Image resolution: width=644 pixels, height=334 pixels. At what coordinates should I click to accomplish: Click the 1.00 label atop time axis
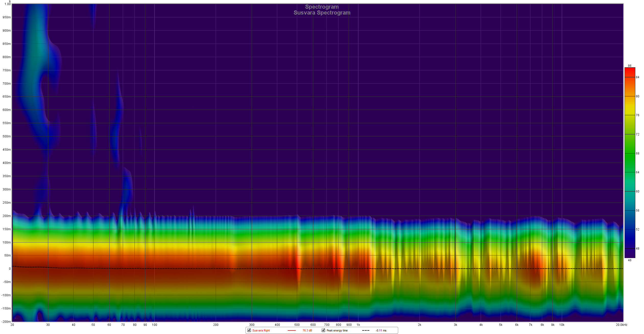[8, 4]
